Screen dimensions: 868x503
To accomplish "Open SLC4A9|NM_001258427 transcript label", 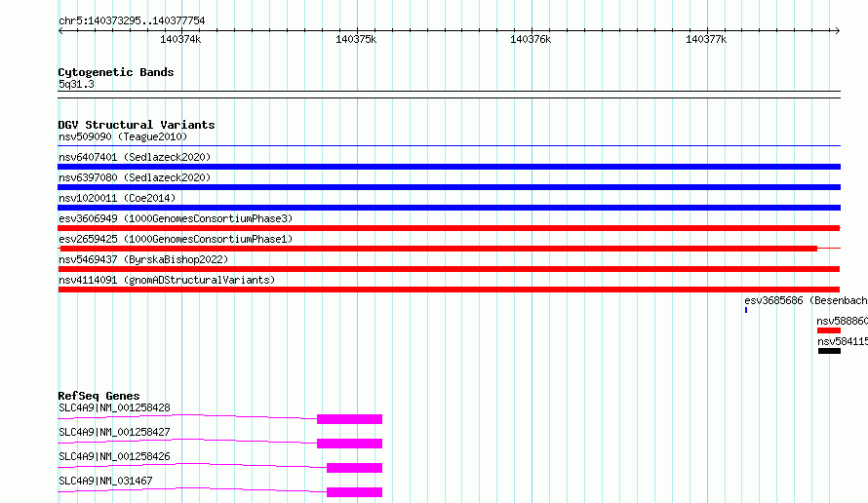I will pyautogui.click(x=114, y=432).
